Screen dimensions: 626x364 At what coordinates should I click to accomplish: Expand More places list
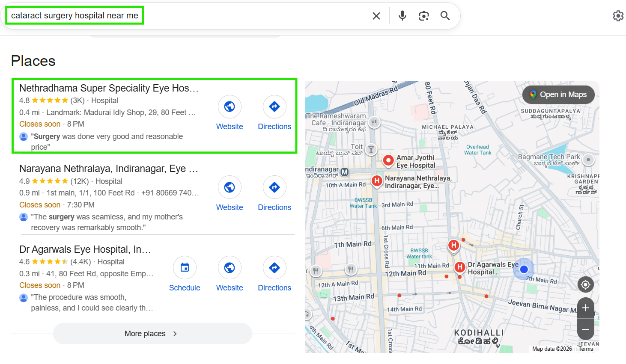[x=152, y=334]
